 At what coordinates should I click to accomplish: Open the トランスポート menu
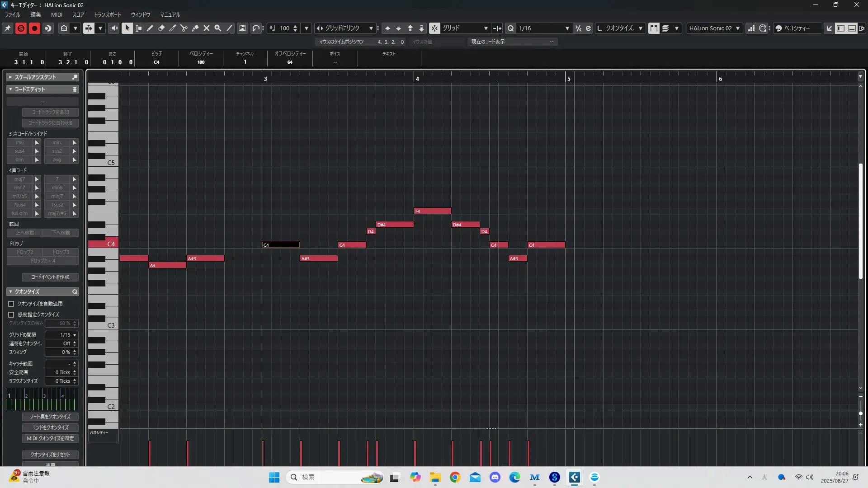coord(107,14)
